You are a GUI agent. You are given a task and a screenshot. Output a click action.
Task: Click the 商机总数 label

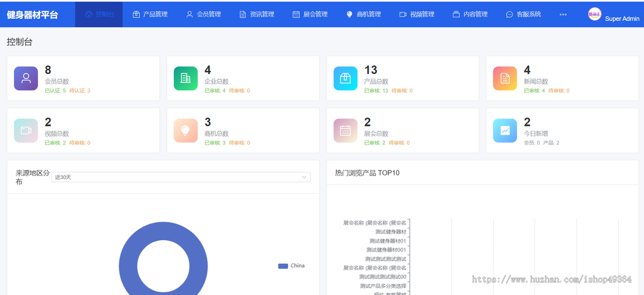click(216, 134)
